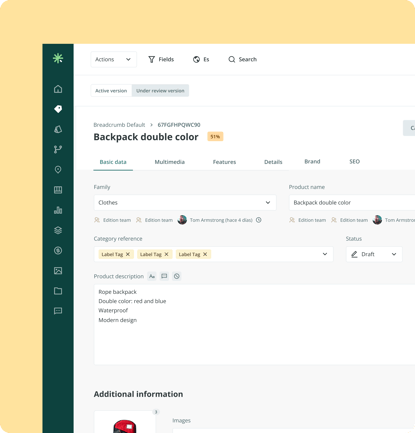Switch to Active version
This screenshot has width=415, height=433.
coord(111,91)
